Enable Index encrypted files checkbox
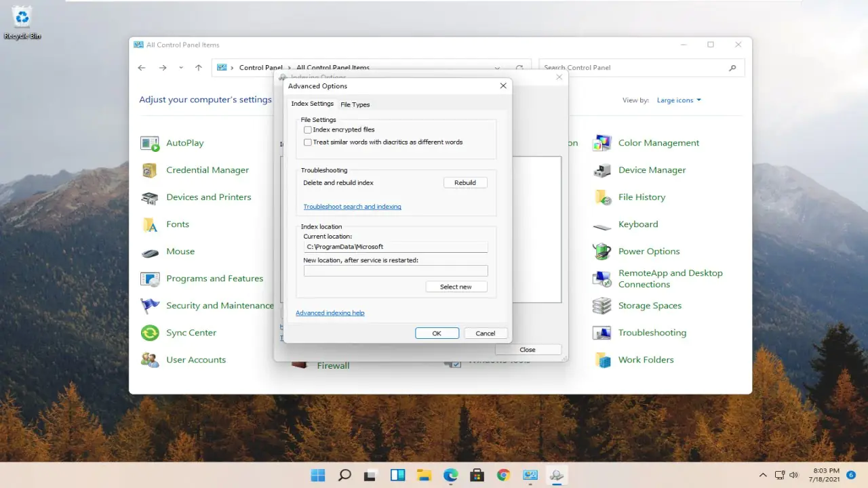 coord(308,129)
